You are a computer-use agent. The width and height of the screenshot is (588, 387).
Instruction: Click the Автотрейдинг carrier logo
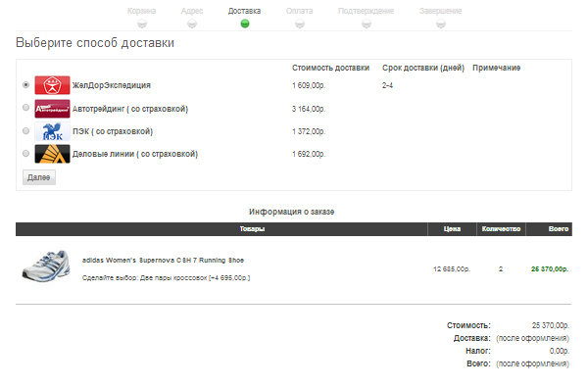(52, 109)
